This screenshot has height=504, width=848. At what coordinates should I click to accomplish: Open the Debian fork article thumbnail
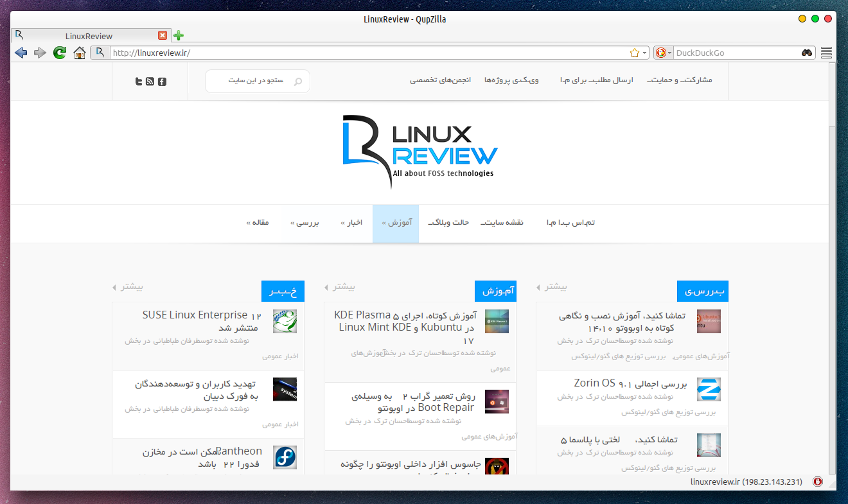click(285, 389)
